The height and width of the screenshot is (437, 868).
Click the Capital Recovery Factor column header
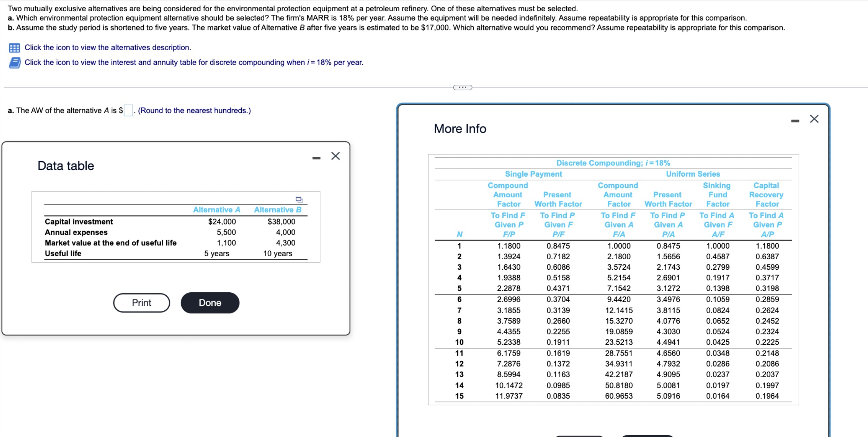pos(766,195)
